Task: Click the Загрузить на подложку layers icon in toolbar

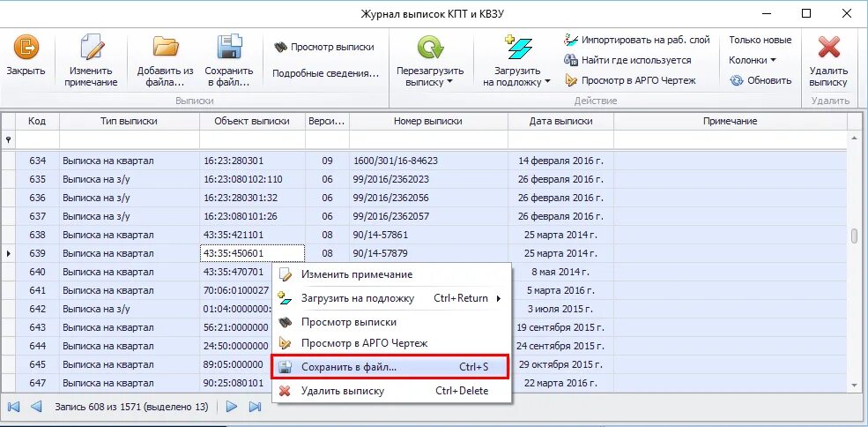Action: coord(517,47)
